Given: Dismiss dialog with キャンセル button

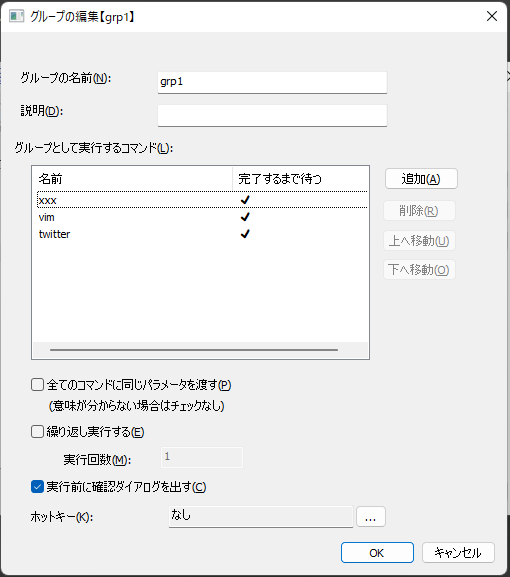Looking at the screenshot, I should 458,552.
